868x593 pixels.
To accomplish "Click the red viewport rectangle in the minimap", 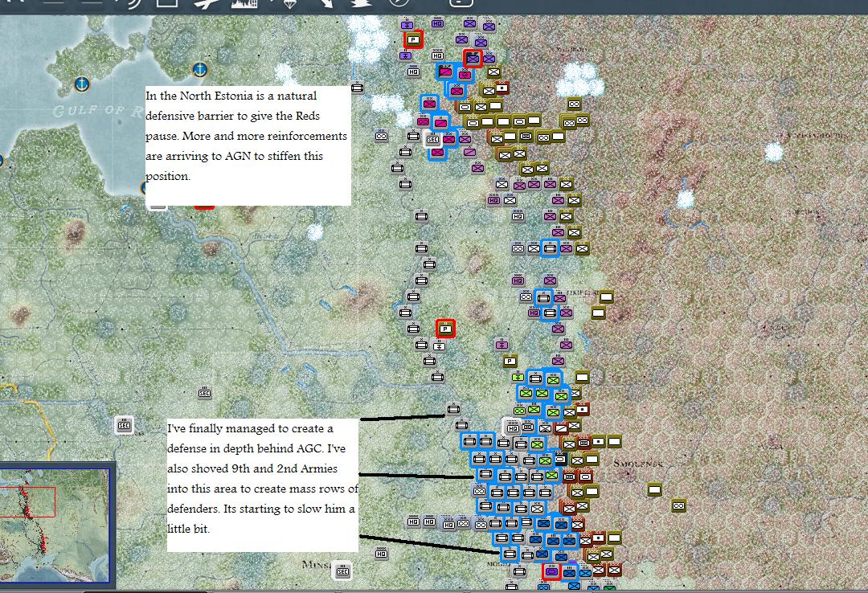I will tap(27, 502).
